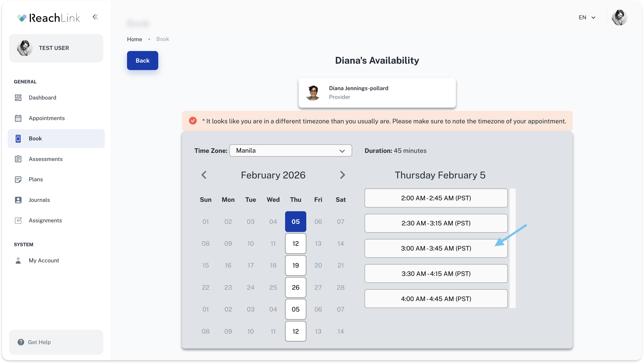Open My Account in sidebar

point(44,260)
